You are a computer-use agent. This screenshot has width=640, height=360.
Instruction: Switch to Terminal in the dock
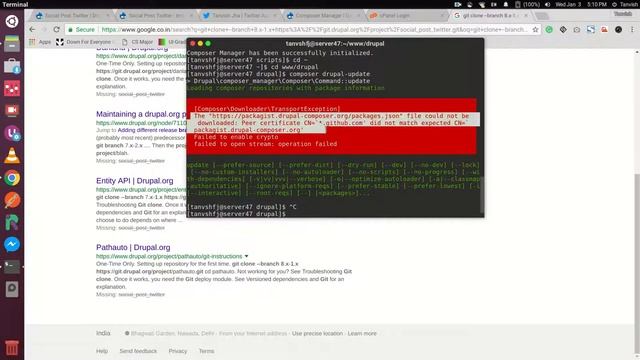click(x=12, y=267)
